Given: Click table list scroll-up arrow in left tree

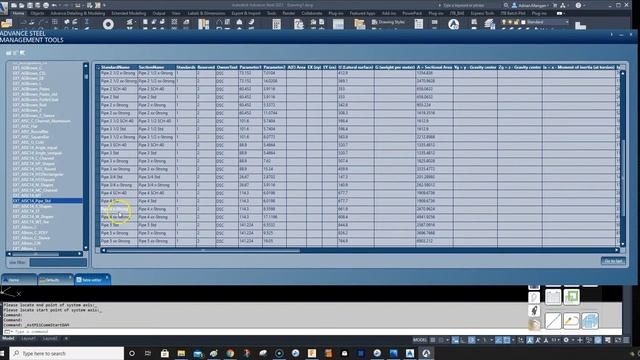Looking at the screenshot, I should point(86,65).
